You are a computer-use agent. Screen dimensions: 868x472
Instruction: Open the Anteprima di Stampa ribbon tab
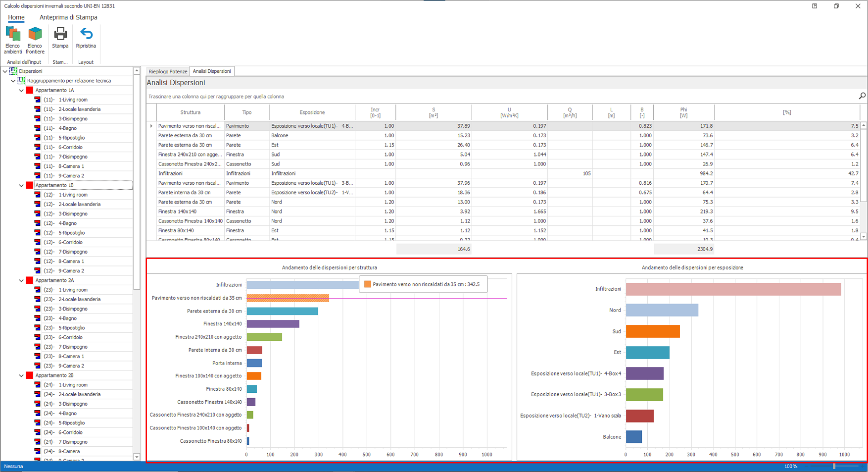pos(68,17)
